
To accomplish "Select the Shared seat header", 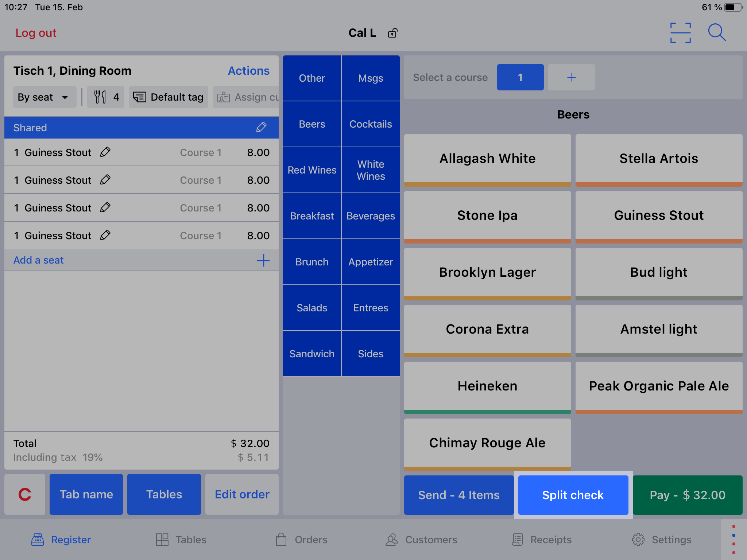I will tap(142, 128).
